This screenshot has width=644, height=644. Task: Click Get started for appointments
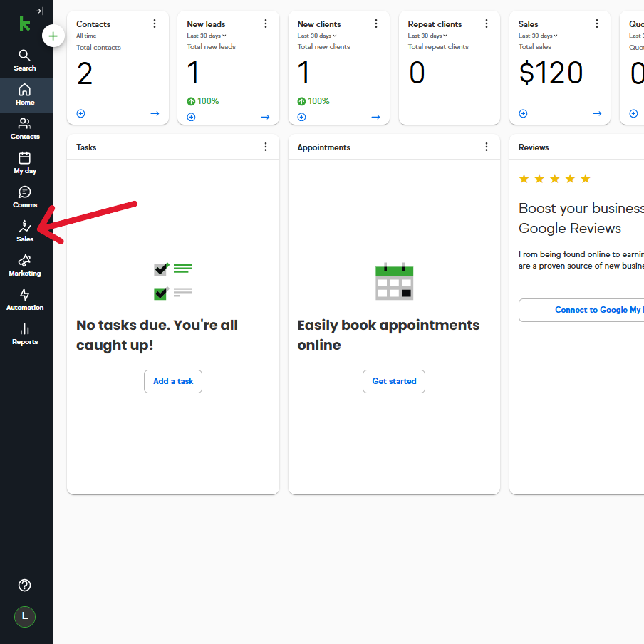394,381
